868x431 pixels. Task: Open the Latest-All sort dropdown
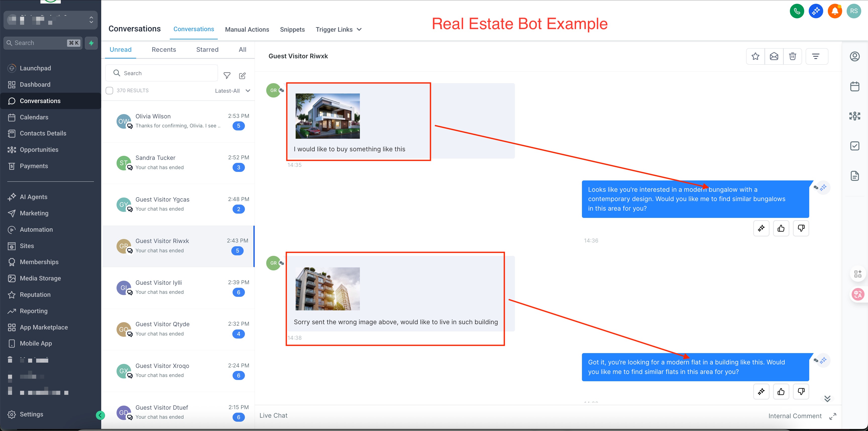coord(233,91)
